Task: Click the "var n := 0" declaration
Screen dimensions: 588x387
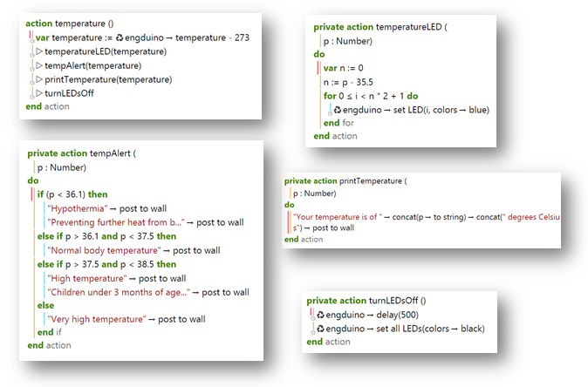Action: [343, 68]
